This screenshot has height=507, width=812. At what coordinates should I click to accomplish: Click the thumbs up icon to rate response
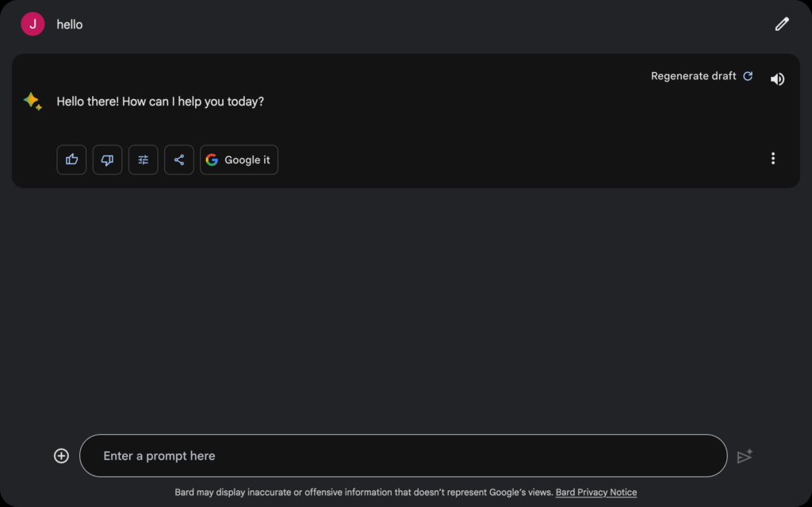pyautogui.click(x=71, y=159)
